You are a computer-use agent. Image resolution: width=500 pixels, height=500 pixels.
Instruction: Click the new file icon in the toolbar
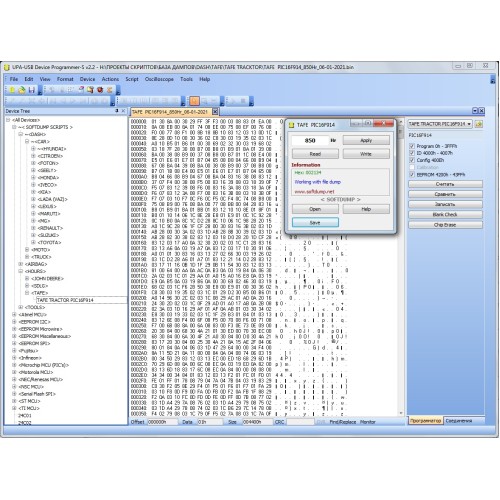12,90
